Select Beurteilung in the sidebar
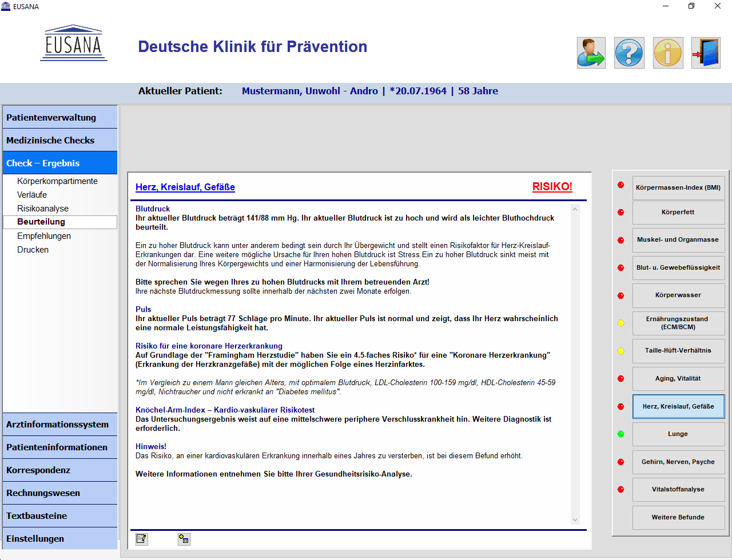 pos(60,222)
